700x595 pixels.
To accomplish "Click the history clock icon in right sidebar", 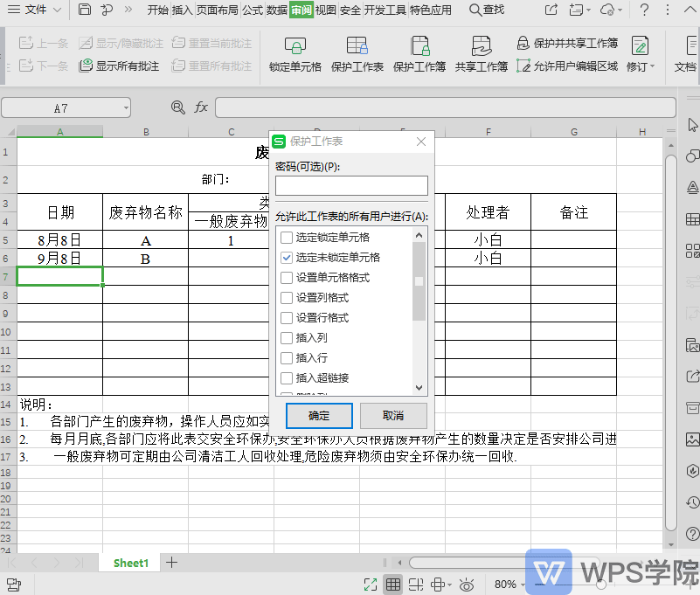I will tap(692, 502).
